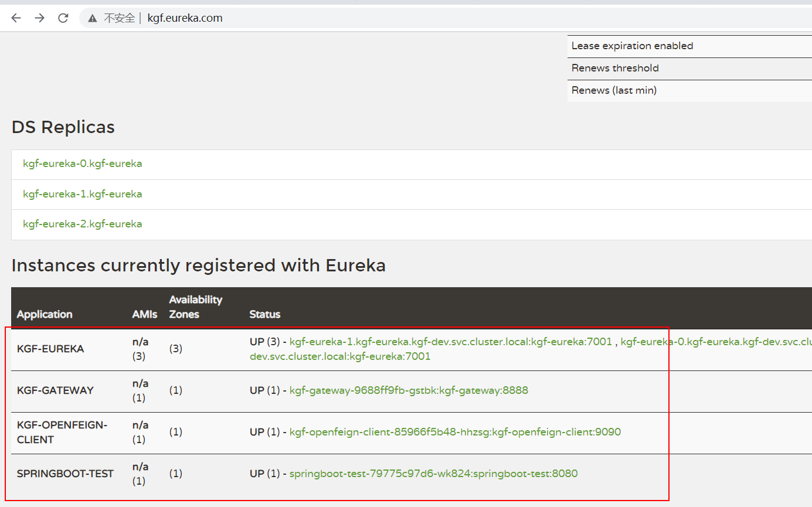Select the KGF-OPENFEIGN-CLIENT application cell

point(62,432)
